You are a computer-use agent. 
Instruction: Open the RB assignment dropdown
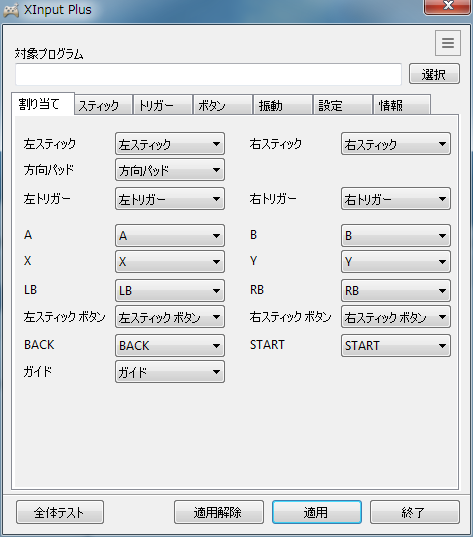pos(396,291)
